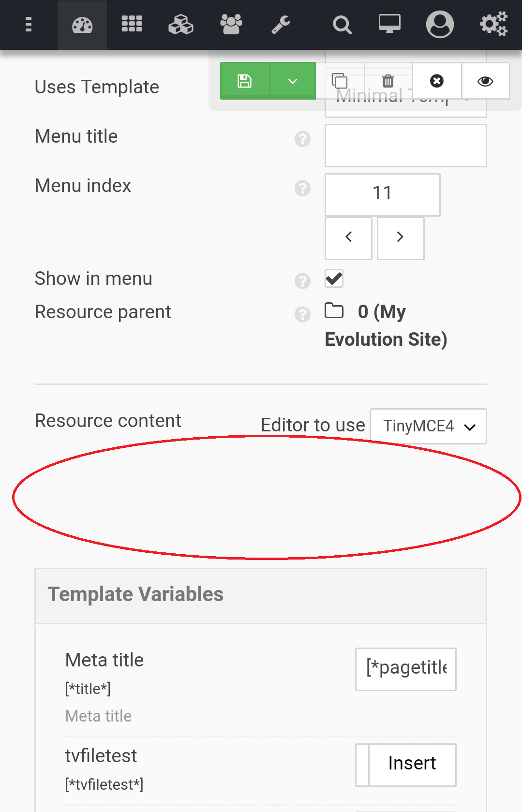Preview the resource with eye toggle
The height and width of the screenshot is (812, 522).
[x=486, y=81]
